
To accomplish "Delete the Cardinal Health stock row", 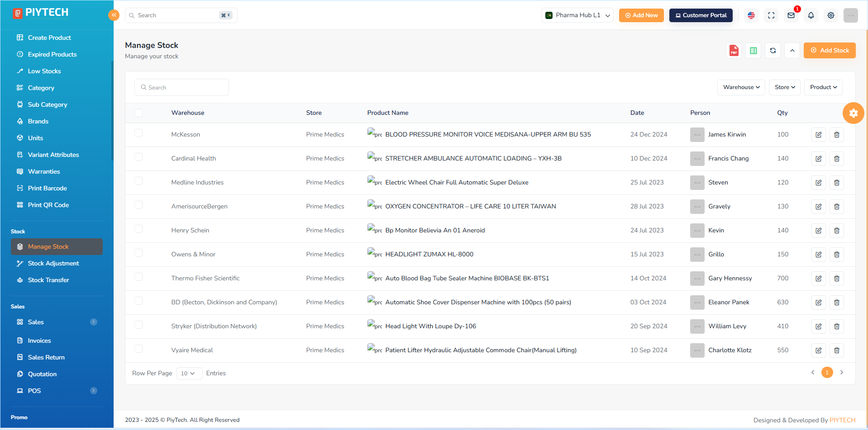I will 837,159.
